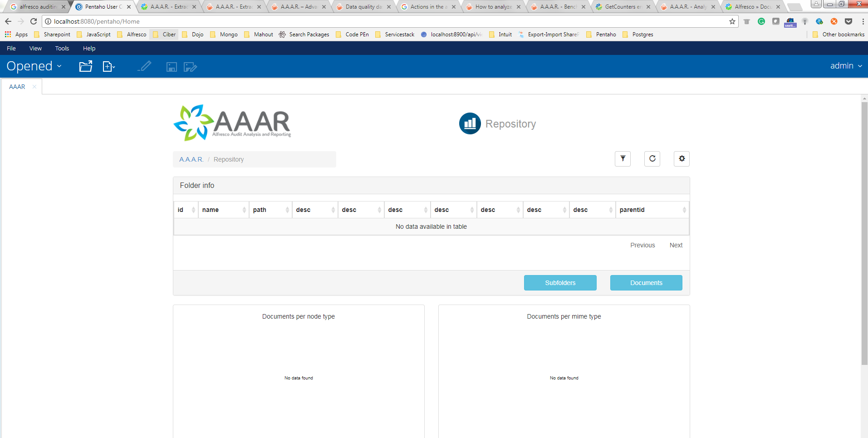
Task: Click the Grammarly extension icon
Action: [761, 21]
